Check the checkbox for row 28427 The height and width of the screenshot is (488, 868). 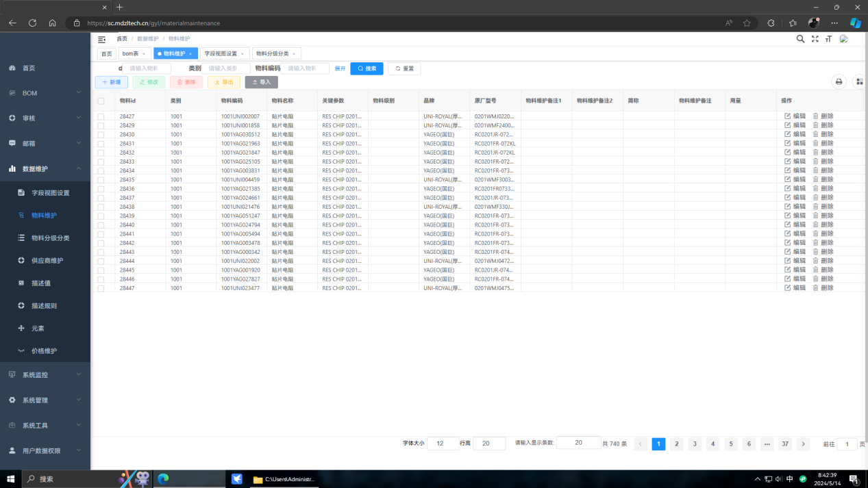pos(101,116)
